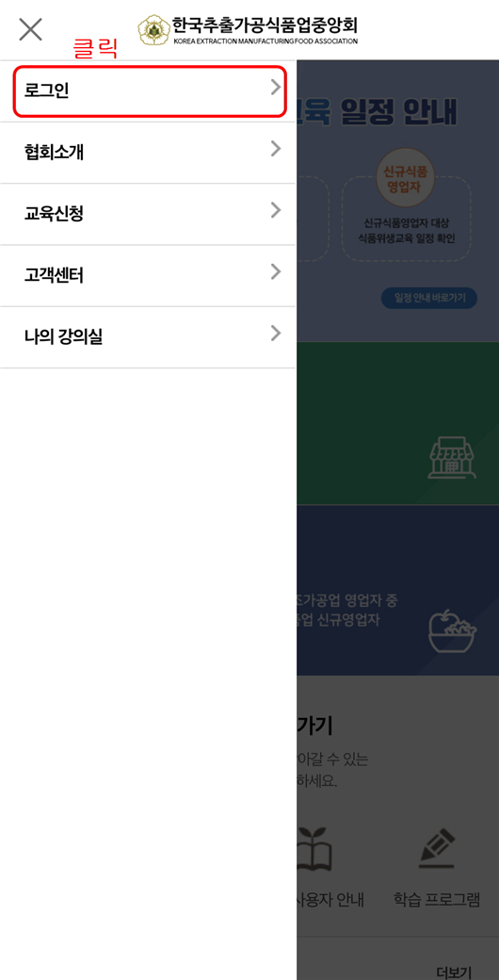
Task: Open the 사용자 안내 book icon
Action: coord(314,849)
